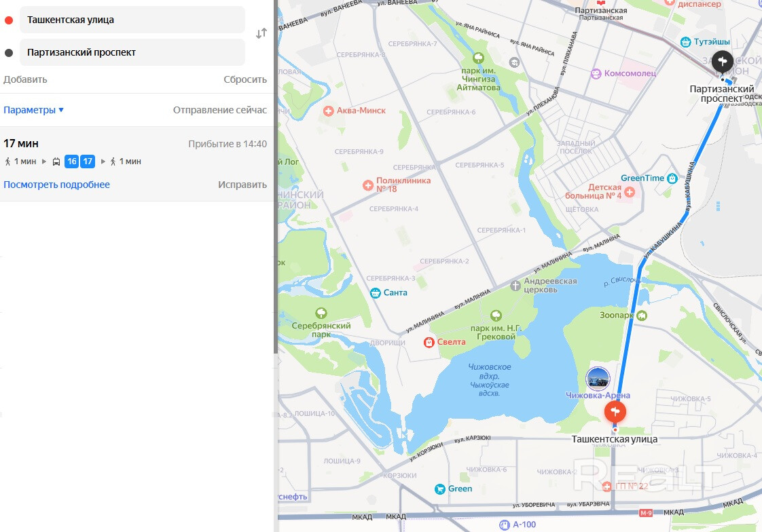Image resolution: width=762 pixels, height=532 pixels.
Task: Click Сбросить to reset the route
Action: pos(245,79)
